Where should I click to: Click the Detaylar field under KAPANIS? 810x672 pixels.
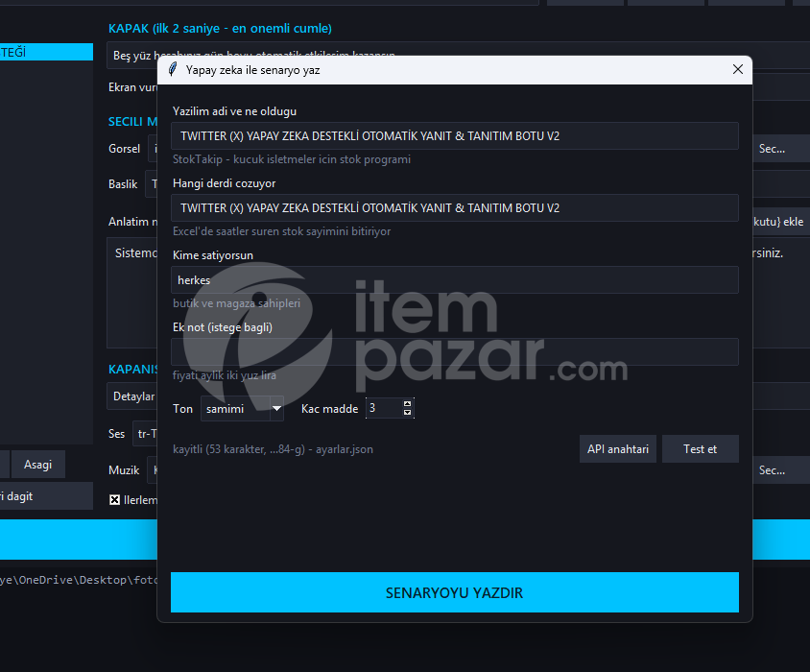[132, 396]
